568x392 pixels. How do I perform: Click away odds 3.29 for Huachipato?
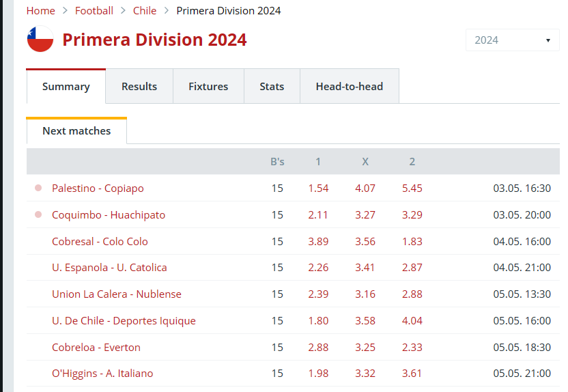(x=412, y=215)
